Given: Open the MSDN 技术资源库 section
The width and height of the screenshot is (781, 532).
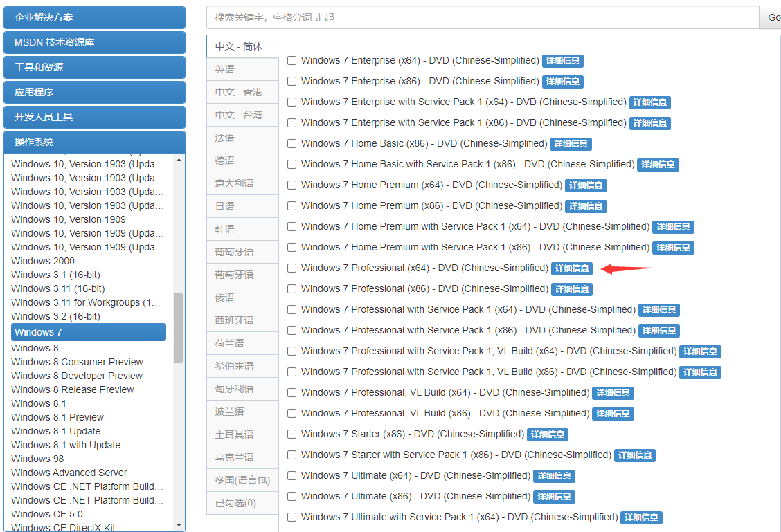Looking at the screenshot, I should coord(94,42).
